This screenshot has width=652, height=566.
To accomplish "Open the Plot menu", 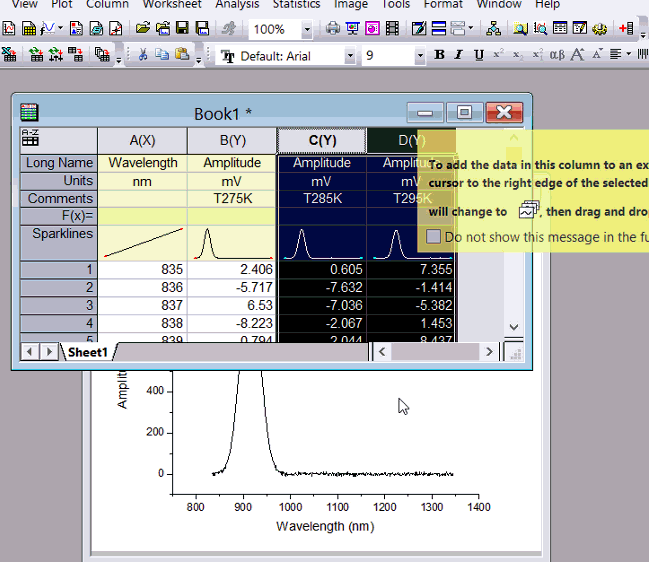I will coord(62,5).
